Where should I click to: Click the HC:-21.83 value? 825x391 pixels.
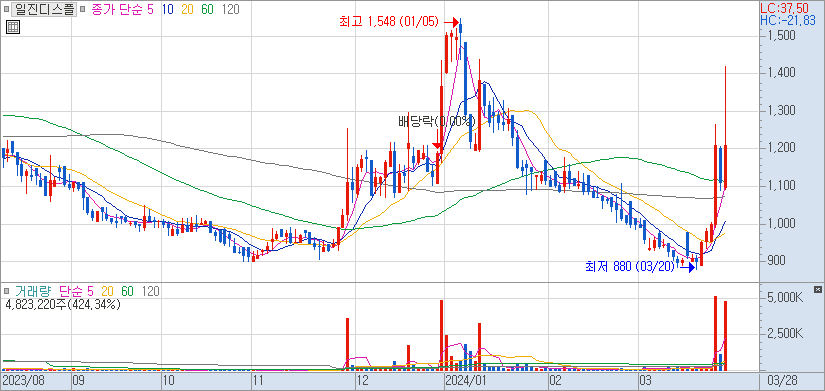788,20
